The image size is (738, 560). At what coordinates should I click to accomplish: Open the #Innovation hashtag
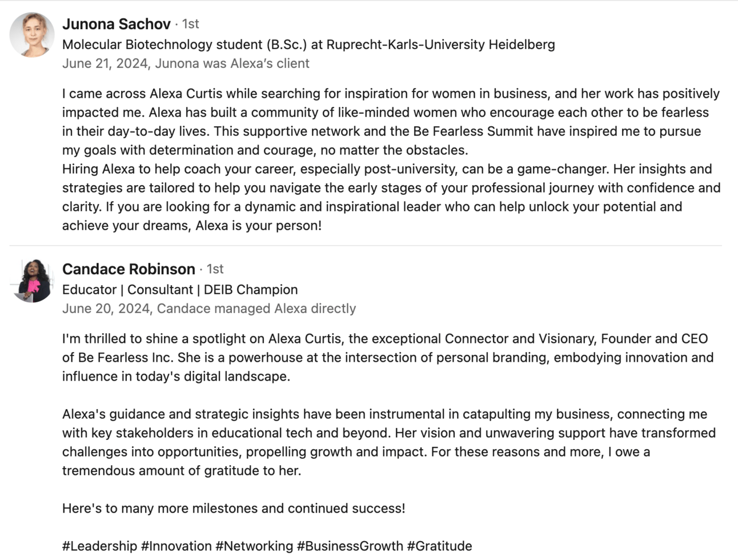coord(176,546)
